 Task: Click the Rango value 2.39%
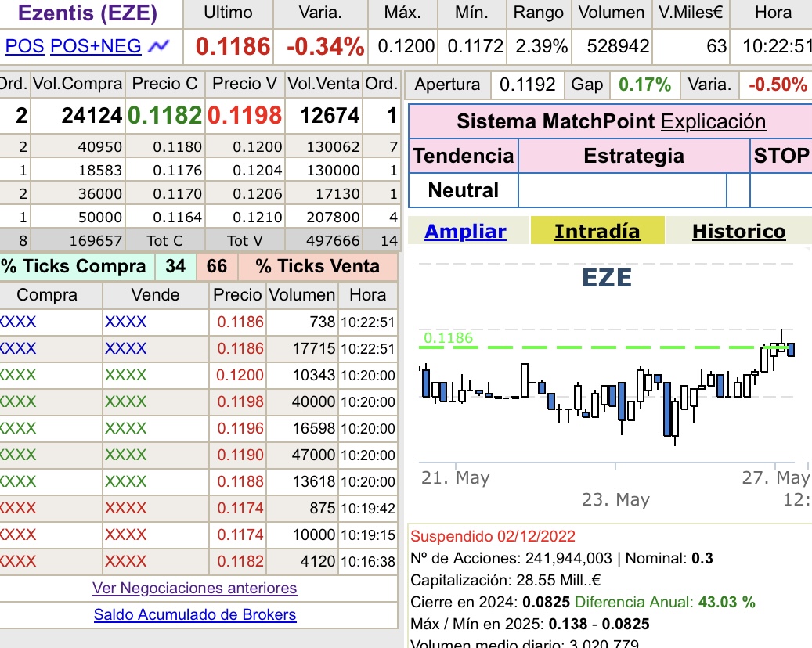click(x=541, y=47)
